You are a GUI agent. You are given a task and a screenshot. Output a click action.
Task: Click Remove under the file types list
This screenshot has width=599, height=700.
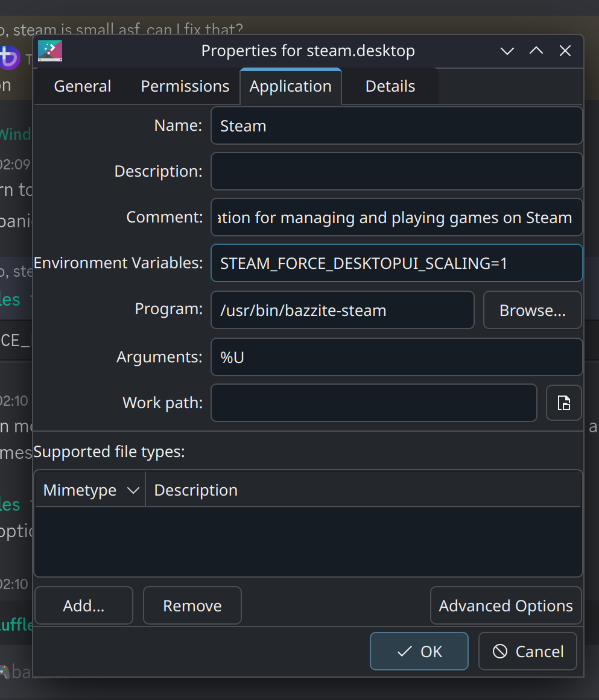click(192, 605)
